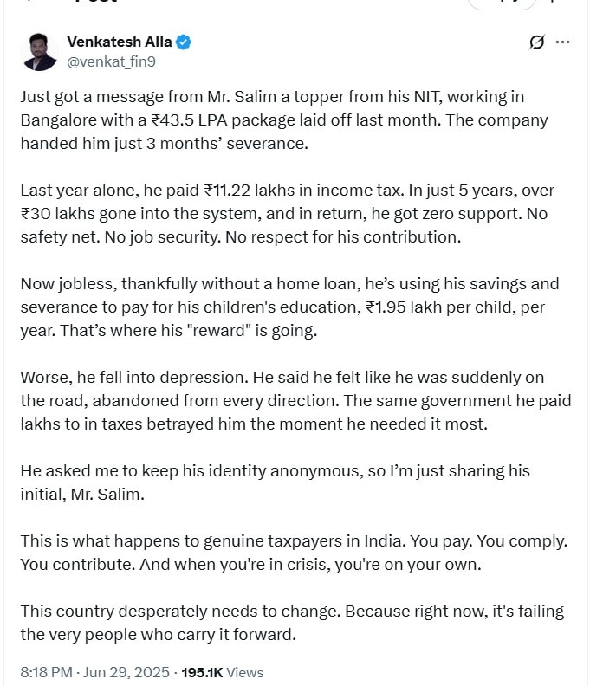
Task: Click paragraph starting 'He asked me to keep'
Action: 276,482
